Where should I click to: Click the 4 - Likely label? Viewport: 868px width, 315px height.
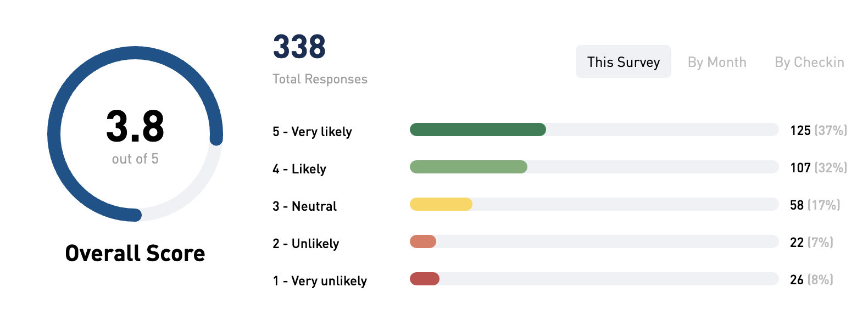[x=299, y=169]
